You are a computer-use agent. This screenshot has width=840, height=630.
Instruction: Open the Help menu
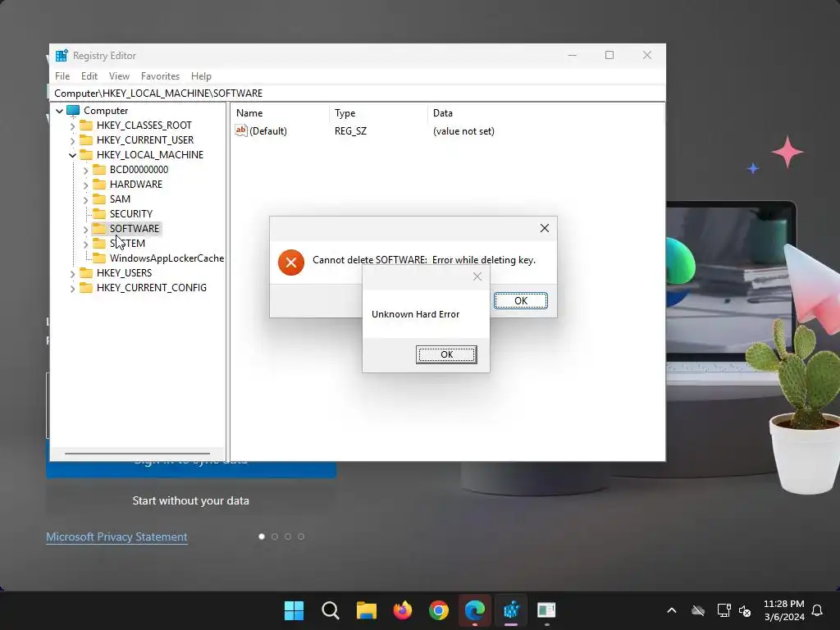[201, 76]
